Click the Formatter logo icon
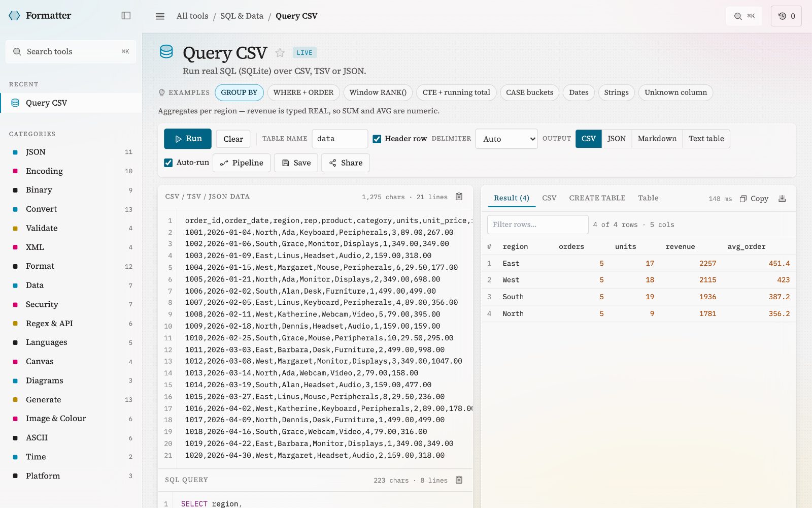The height and width of the screenshot is (508, 812). (14, 16)
